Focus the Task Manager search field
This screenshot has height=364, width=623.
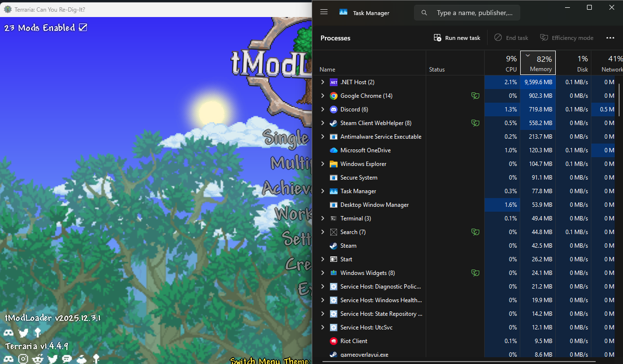(x=467, y=13)
